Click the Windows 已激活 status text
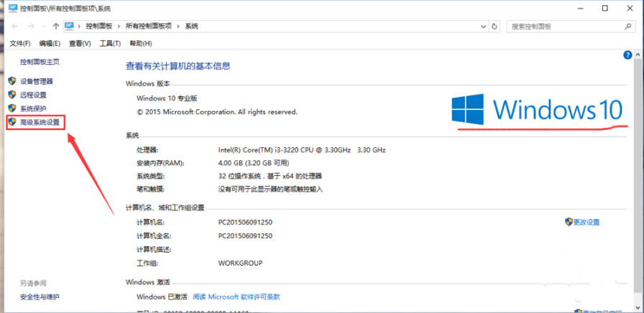Screen dimensions: 644x313 pyautogui.click(x=162, y=296)
